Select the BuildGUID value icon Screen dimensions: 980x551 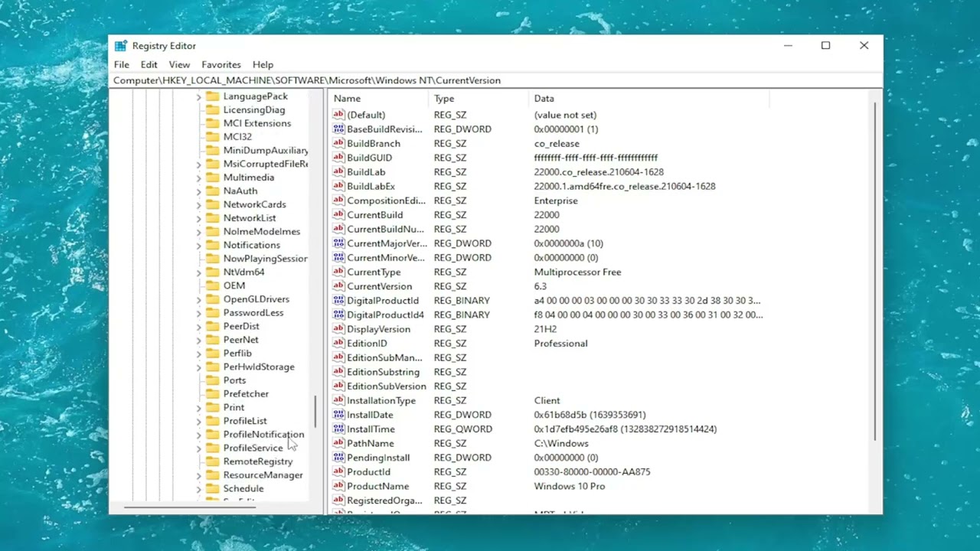tap(339, 158)
